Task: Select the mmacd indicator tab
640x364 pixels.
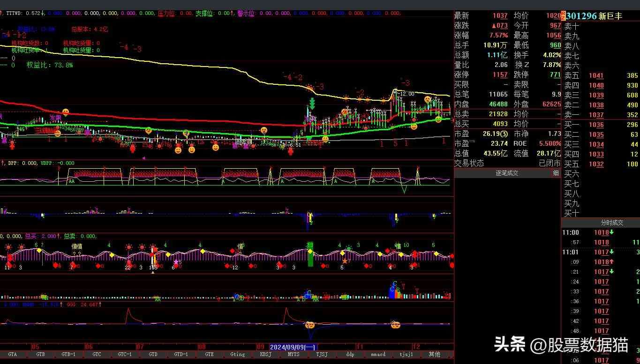Action: tap(378, 355)
